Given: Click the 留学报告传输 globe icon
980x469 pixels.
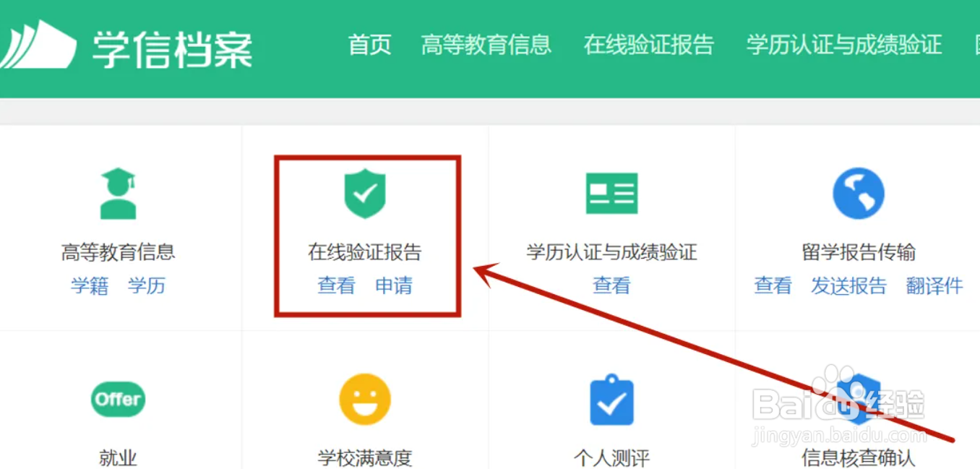Looking at the screenshot, I should tap(859, 194).
